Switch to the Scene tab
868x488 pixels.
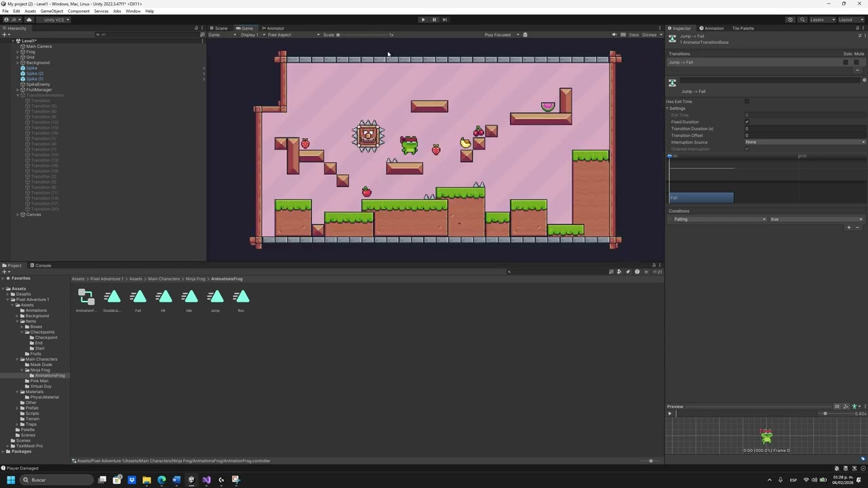click(x=219, y=28)
